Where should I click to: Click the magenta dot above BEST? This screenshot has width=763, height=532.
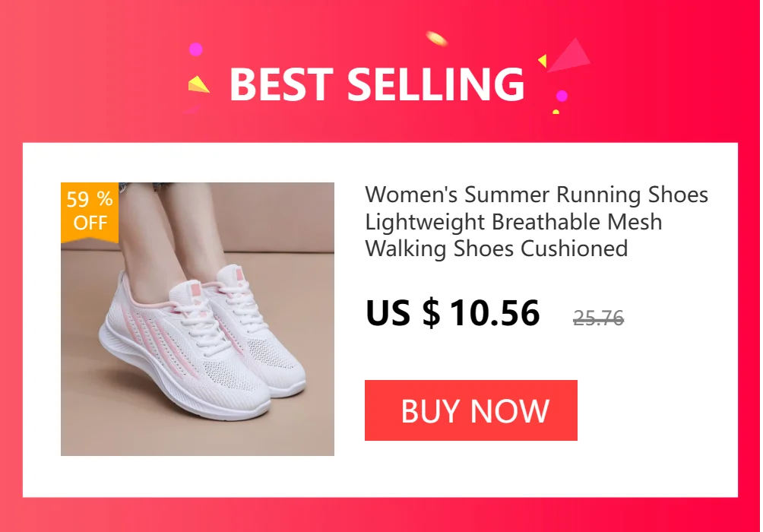coord(195,49)
